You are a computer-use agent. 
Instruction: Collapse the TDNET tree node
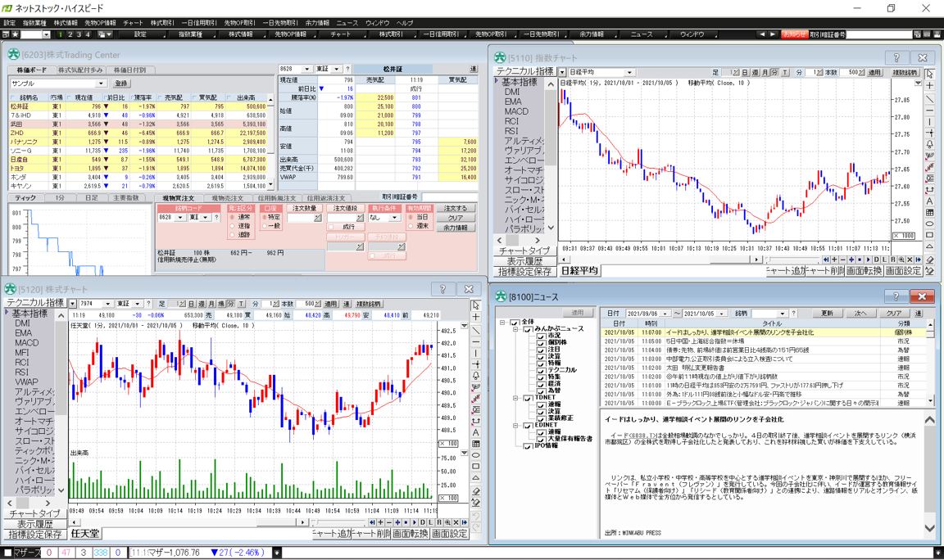pos(516,398)
